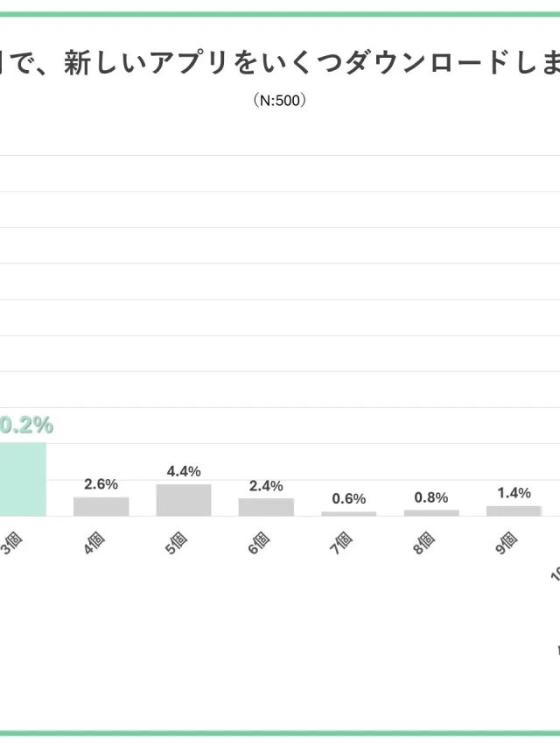Click the 0.6% value label
Image resolution: width=560 pixels, height=747 pixels.
pos(348,499)
